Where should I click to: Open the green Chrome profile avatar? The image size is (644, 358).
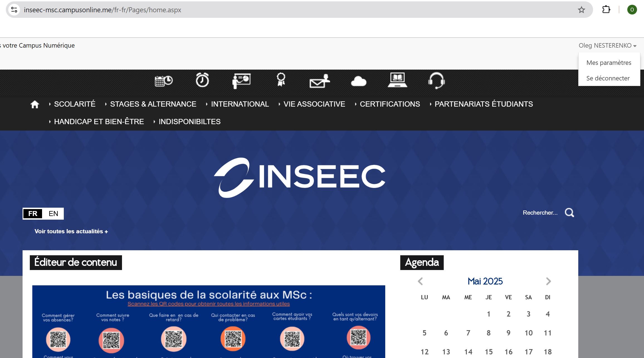(632, 10)
